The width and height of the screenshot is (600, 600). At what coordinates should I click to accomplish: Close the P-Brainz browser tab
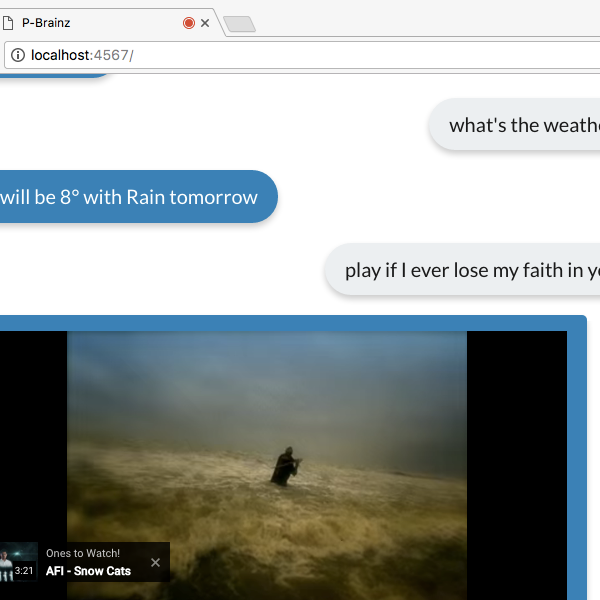pos(205,23)
